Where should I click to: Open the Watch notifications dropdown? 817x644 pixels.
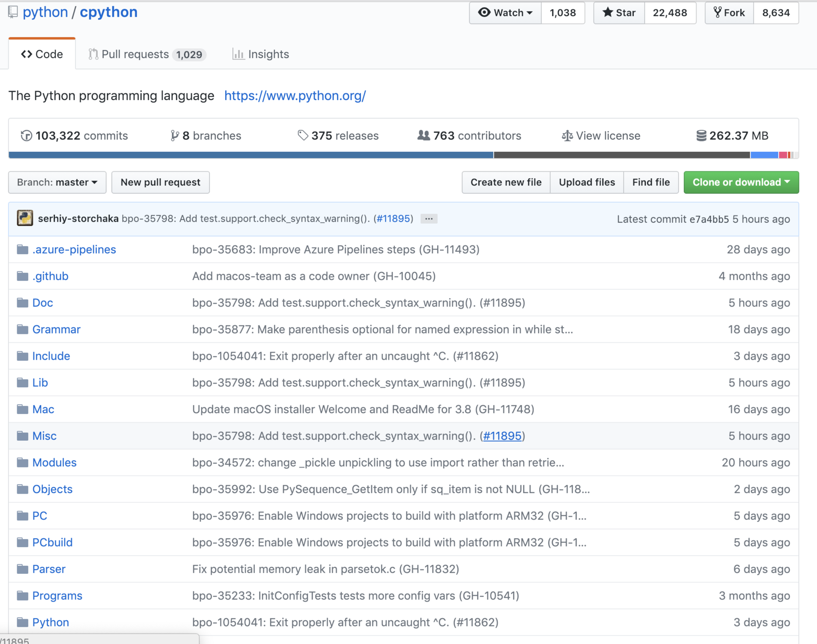click(x=505, y=13)
